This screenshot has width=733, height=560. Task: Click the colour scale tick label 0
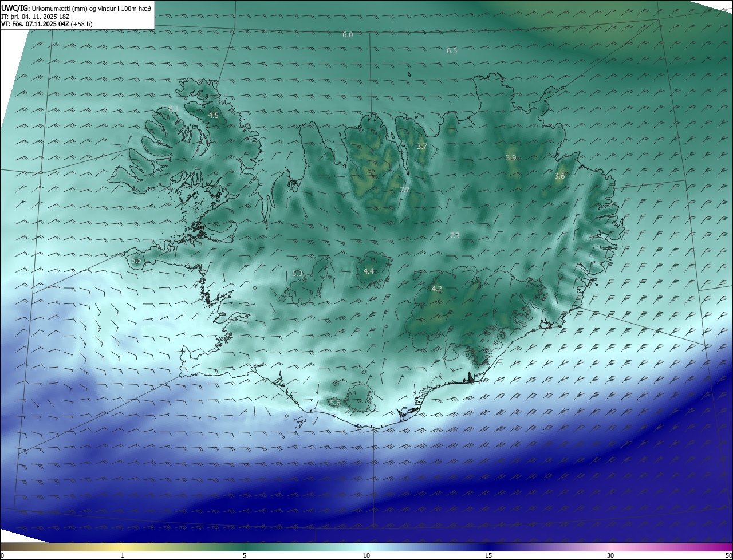click(2, 555)
